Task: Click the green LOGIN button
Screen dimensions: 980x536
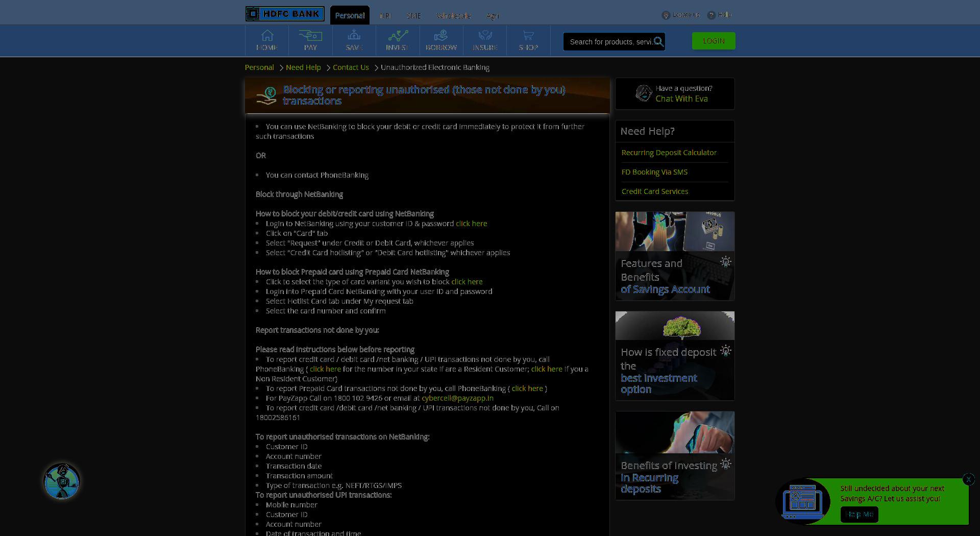Action: click(x=714, y=41)
